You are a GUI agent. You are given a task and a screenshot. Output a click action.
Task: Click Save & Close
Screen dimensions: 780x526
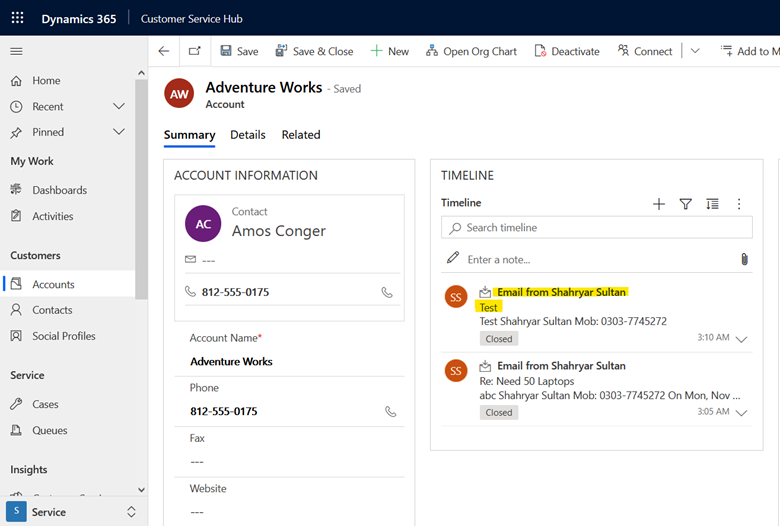tap(314, 51)
